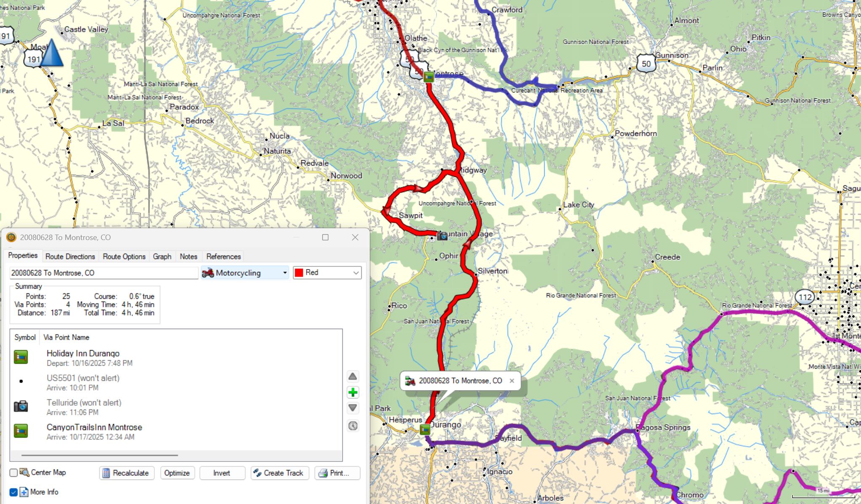This screenshot has width=861, height=504.
Task: Click the Create Track button
Action: [279, 473]
